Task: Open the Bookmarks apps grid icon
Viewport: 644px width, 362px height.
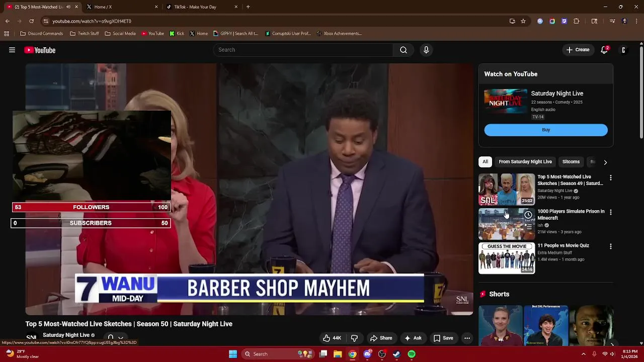Action: (7, 34)
